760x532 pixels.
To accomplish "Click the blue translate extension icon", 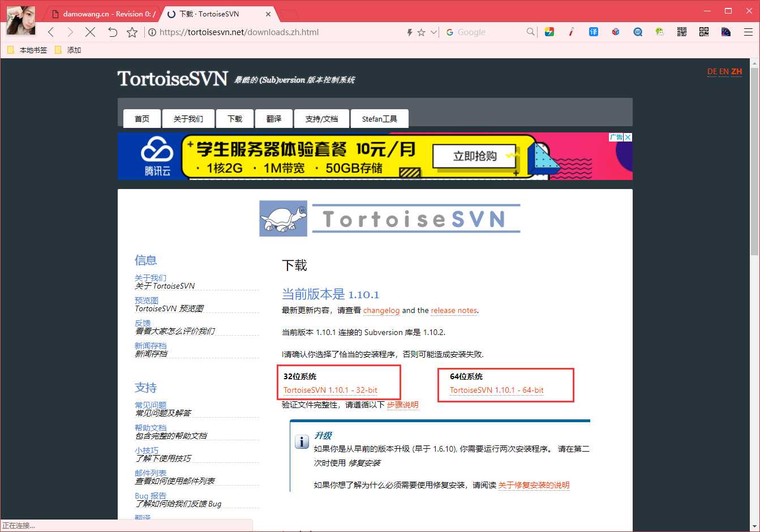I will (x=593, y=32).
